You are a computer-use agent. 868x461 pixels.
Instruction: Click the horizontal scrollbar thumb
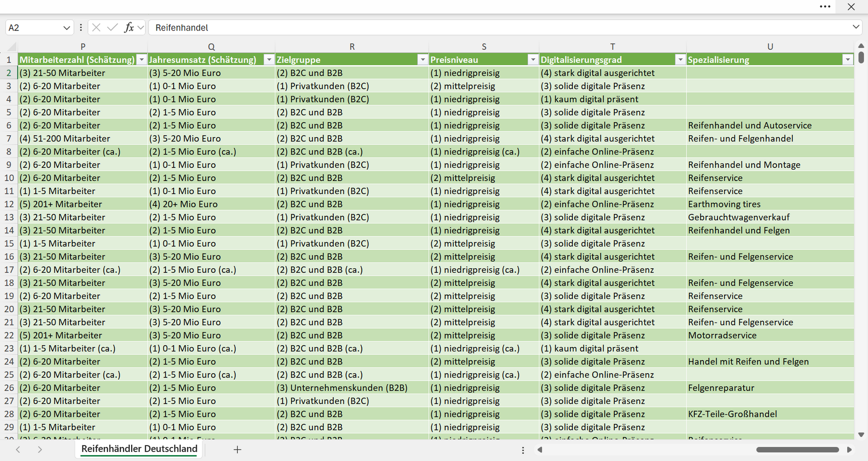coord(798,450)
